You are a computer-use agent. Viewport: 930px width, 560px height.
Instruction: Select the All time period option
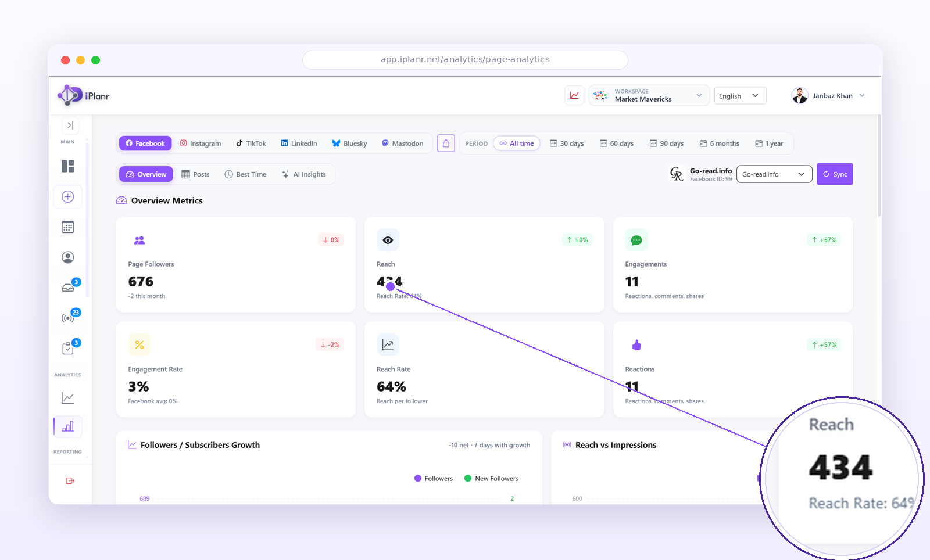point(517,143)
